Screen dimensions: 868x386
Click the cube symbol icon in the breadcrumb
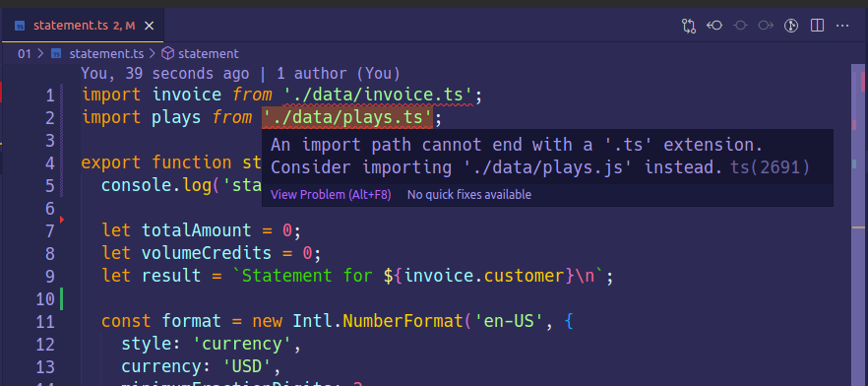(167, 54)
